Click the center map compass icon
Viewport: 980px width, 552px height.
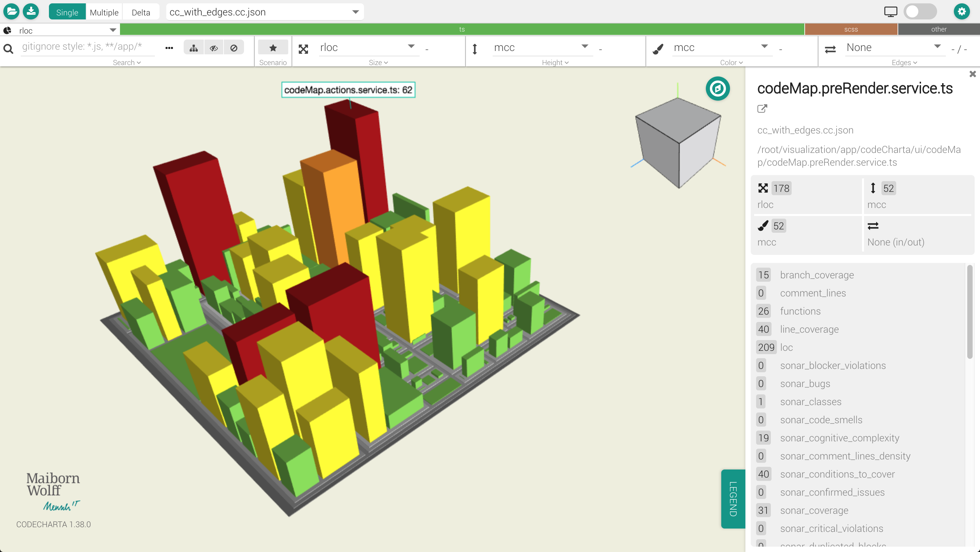718,89
